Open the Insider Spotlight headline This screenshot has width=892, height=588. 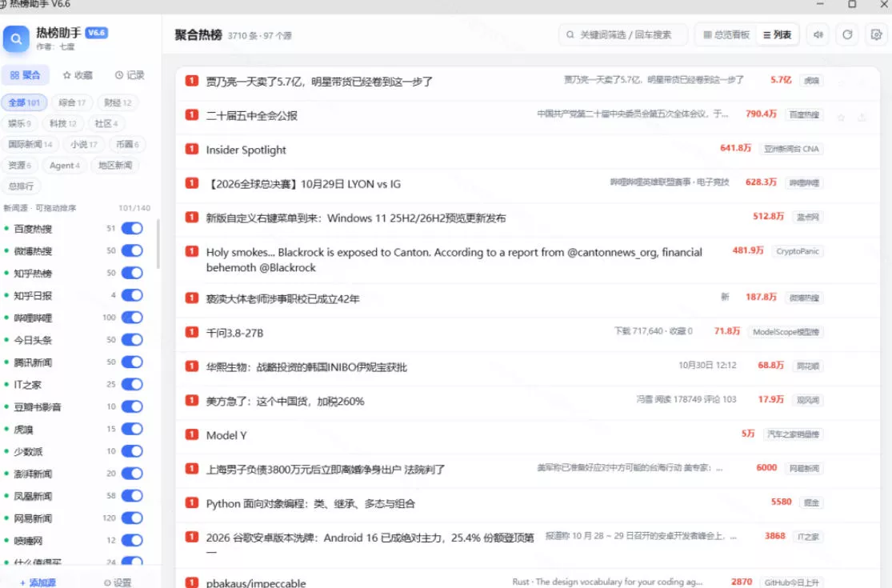(x=246, y=150)
